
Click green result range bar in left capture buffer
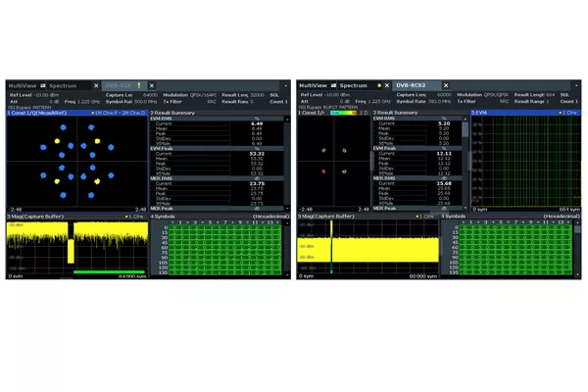click(109, 272)
